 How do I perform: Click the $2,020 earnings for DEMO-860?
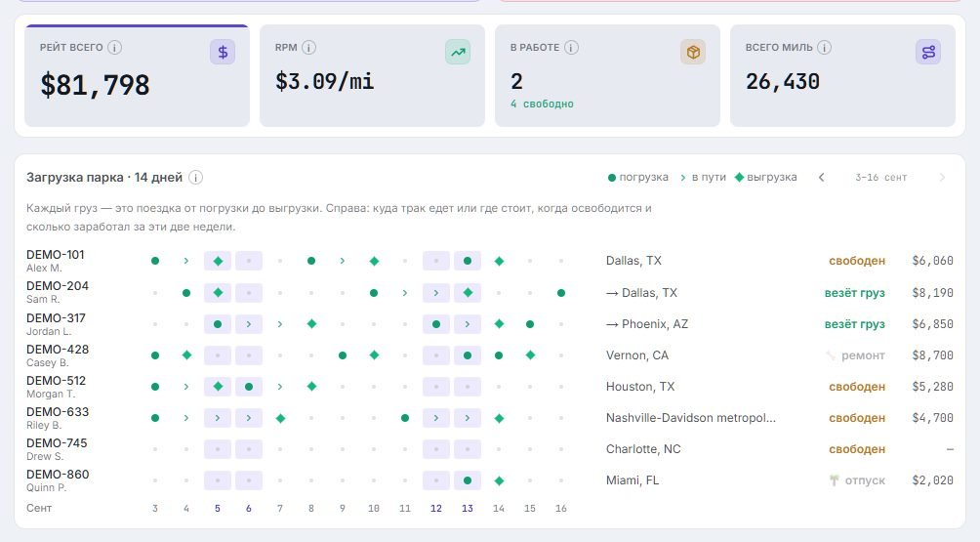pos(932,480)
